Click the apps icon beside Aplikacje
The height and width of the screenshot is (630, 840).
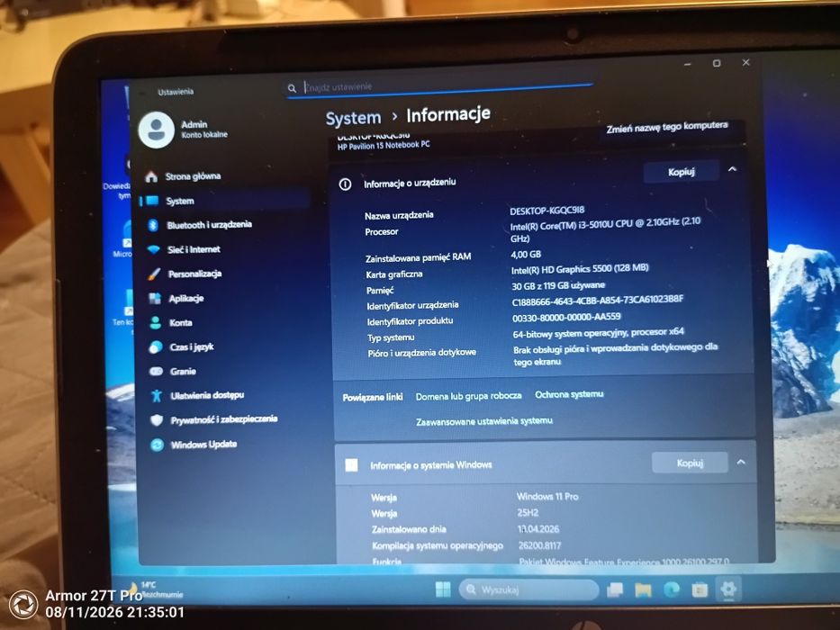coord(155,299)
